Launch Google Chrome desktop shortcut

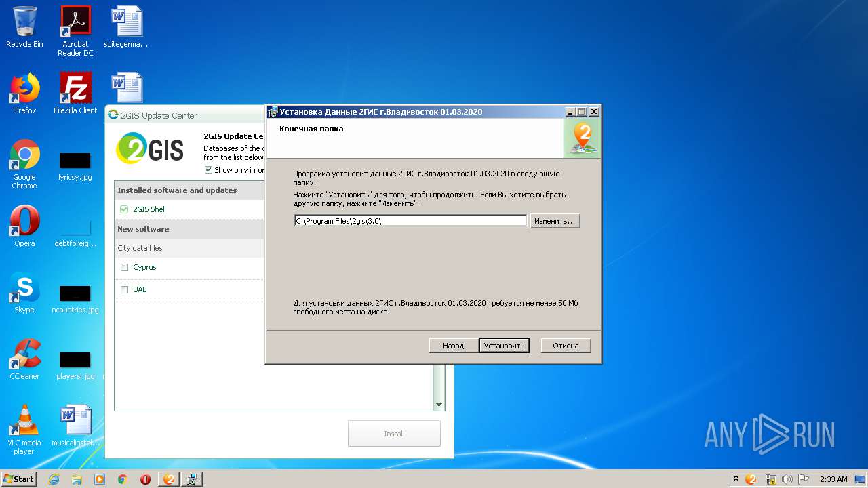[24, 164]
